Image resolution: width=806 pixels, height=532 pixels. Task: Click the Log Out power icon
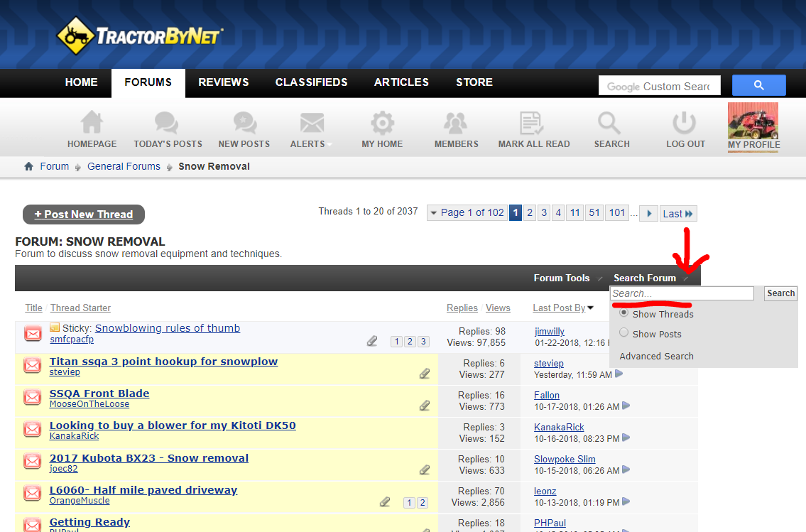[x=685, y=123]
